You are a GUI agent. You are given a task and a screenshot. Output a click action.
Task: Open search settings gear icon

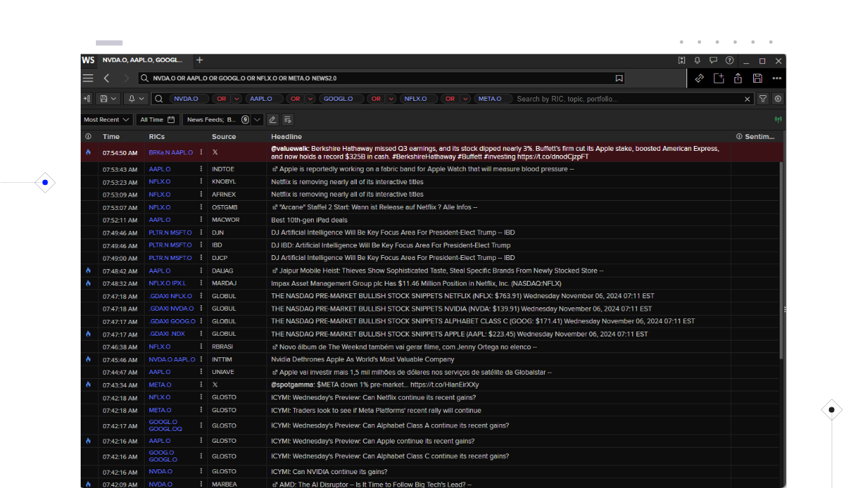tap(778, 99)
